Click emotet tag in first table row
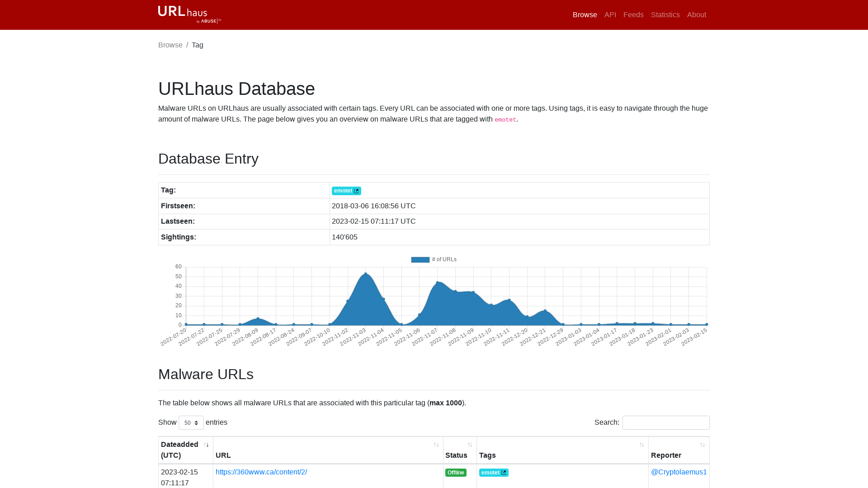The width and height of the screenshot is (868, 488). pos(494,473)
